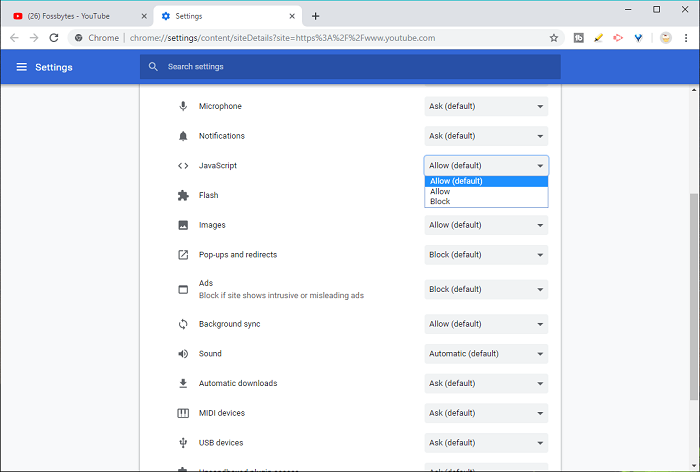Open Chrome's three-dot menu

tap(687, 37)
